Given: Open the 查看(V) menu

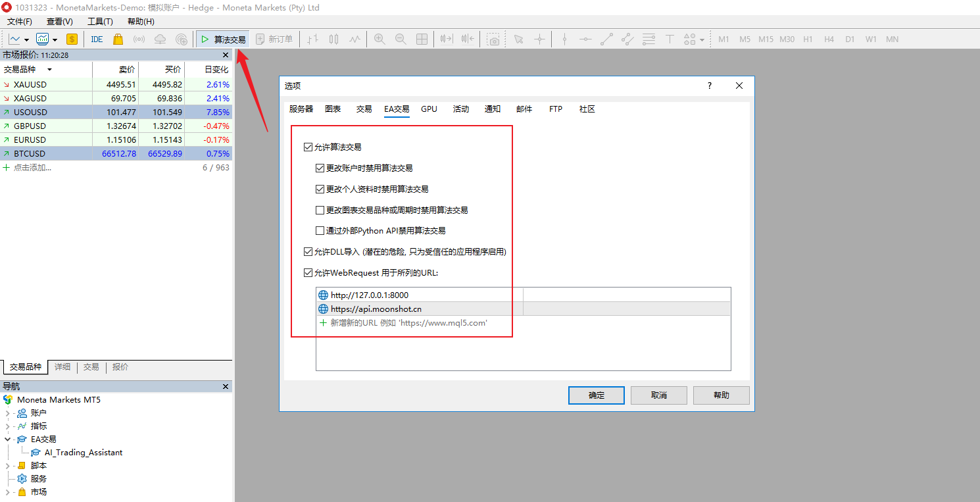Looking at the screenshot, I should (x=60, y=22).
